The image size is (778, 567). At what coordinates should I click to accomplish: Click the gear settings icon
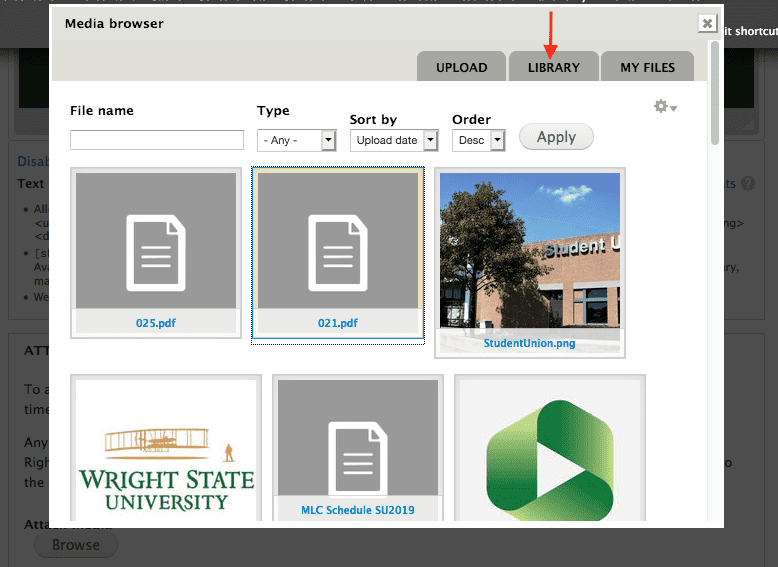[x=661, y=107]
